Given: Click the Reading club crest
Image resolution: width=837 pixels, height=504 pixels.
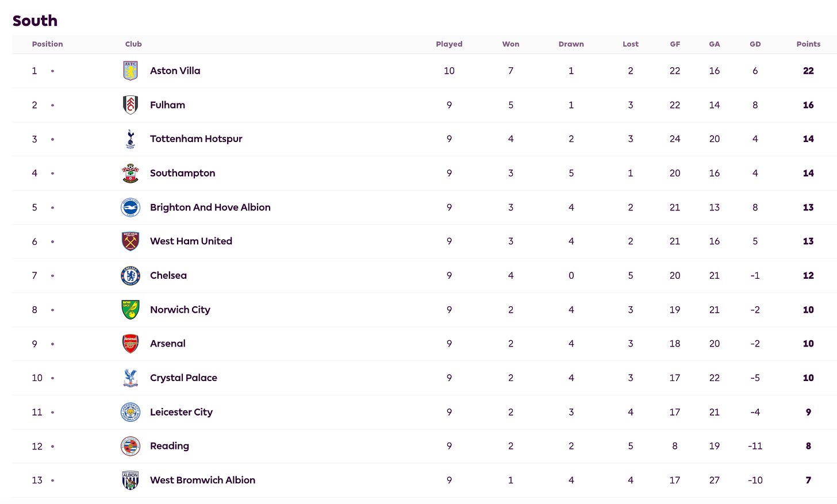Looking at the screenshot, I should pos(130,446).
